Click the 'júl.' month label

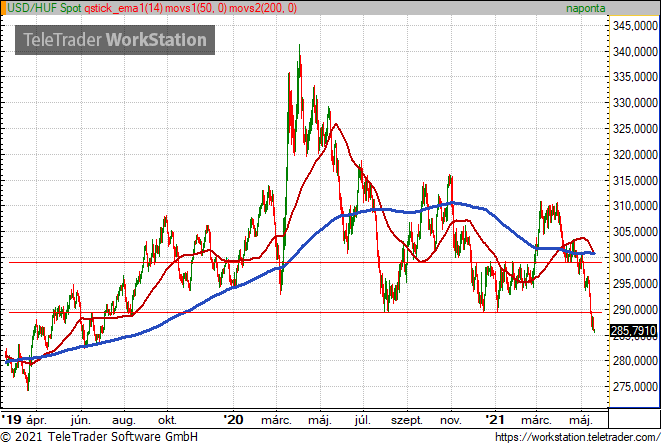click(x=363, y=421)
